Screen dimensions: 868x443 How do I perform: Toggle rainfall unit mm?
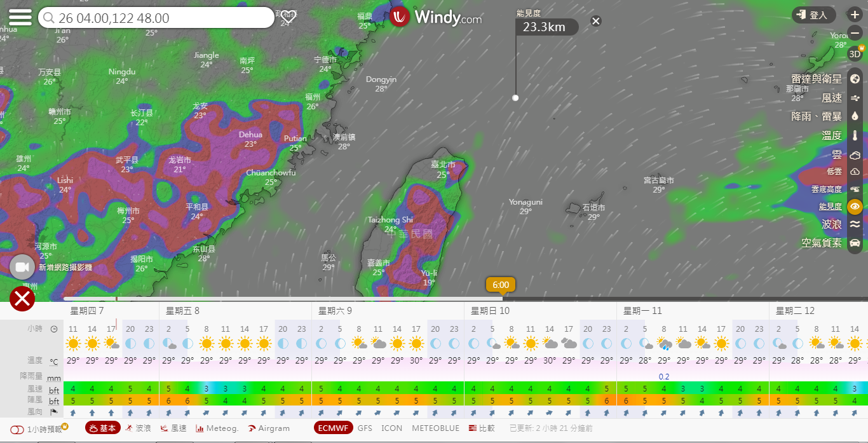(x=54, y=378)
